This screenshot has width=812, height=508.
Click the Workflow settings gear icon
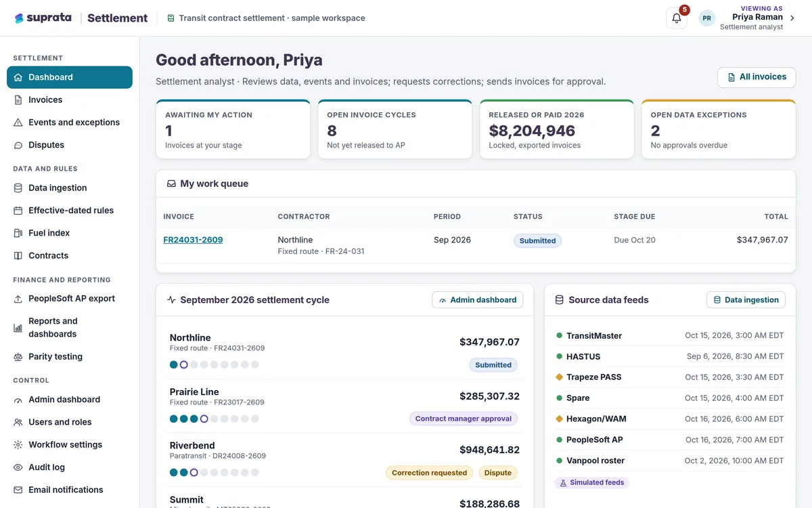[18, 445]
